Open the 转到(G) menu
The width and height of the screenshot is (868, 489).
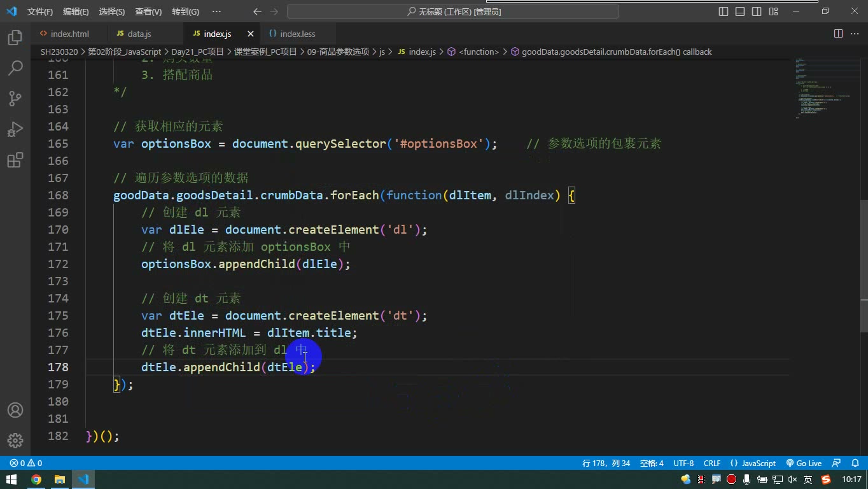[185, 11]
